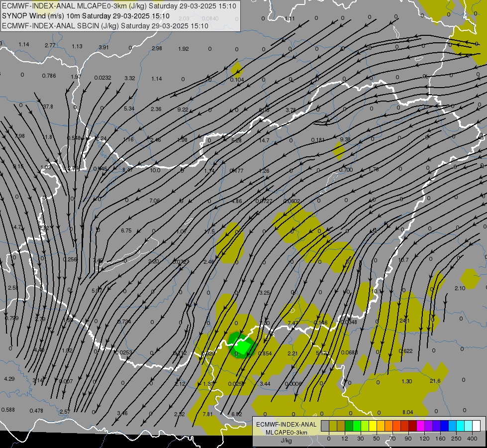Click the bright green legend color swatch

tap(357, 426)
